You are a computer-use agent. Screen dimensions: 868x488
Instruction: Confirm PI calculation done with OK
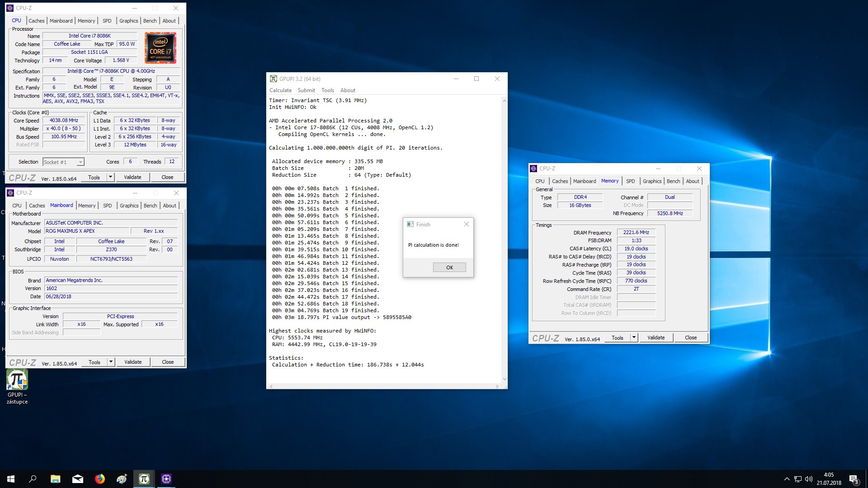coord(449,267)
